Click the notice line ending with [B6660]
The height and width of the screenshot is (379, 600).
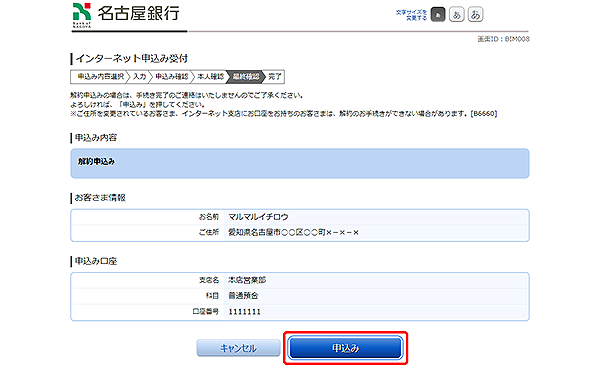(284, 114)
